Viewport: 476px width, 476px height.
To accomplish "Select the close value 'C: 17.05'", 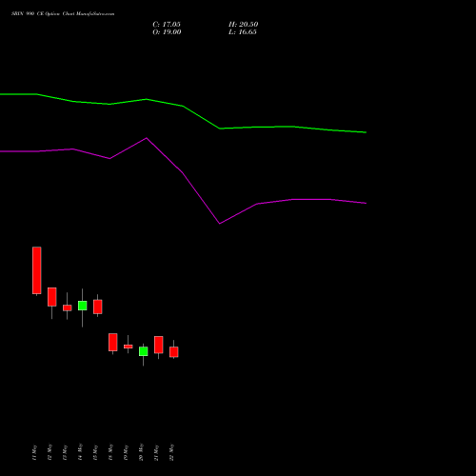I will [167, 25].
